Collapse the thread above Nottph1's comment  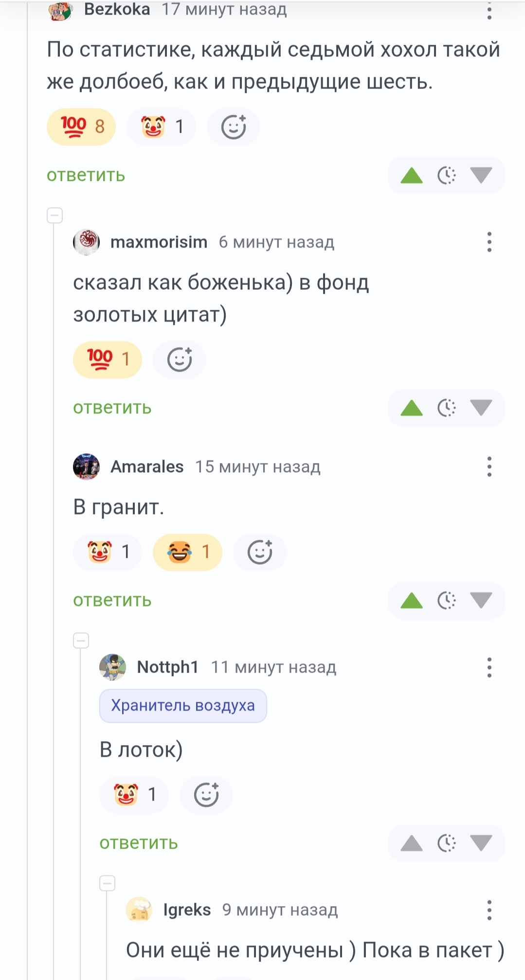[81, 640]
